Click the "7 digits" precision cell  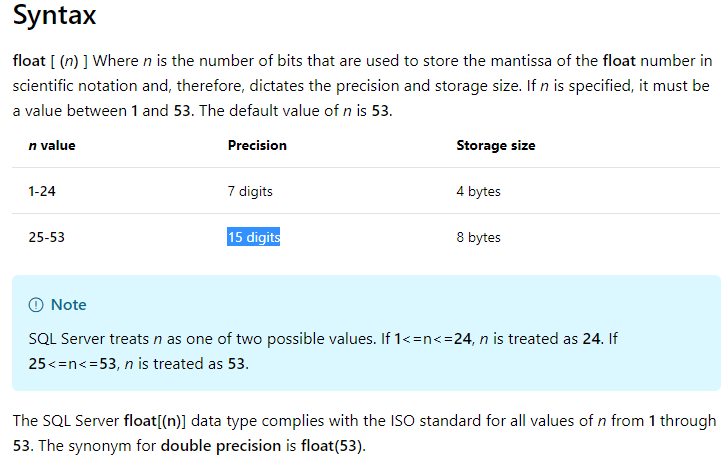(x=250, y=191)
